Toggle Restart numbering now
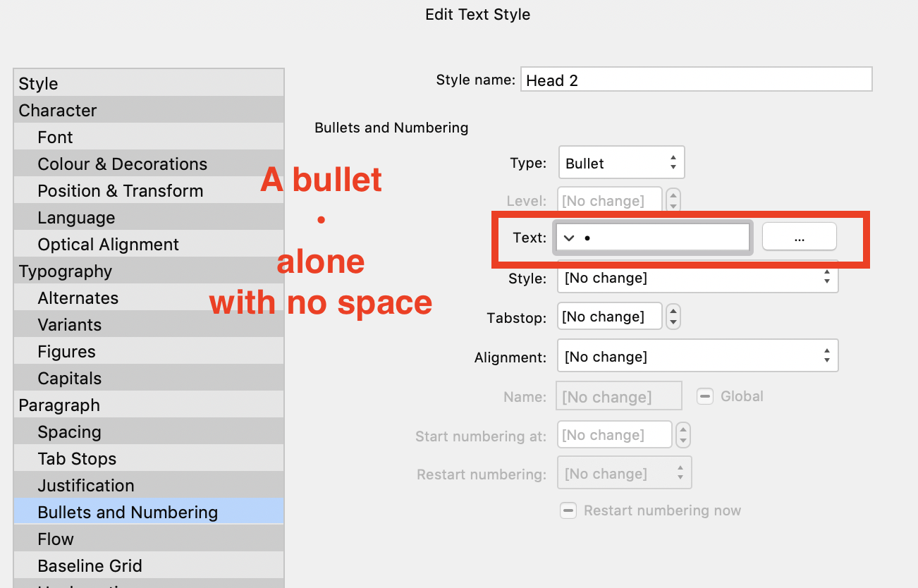Image resolution: width=918 pixels, height=588 pixels. [568, 510]
